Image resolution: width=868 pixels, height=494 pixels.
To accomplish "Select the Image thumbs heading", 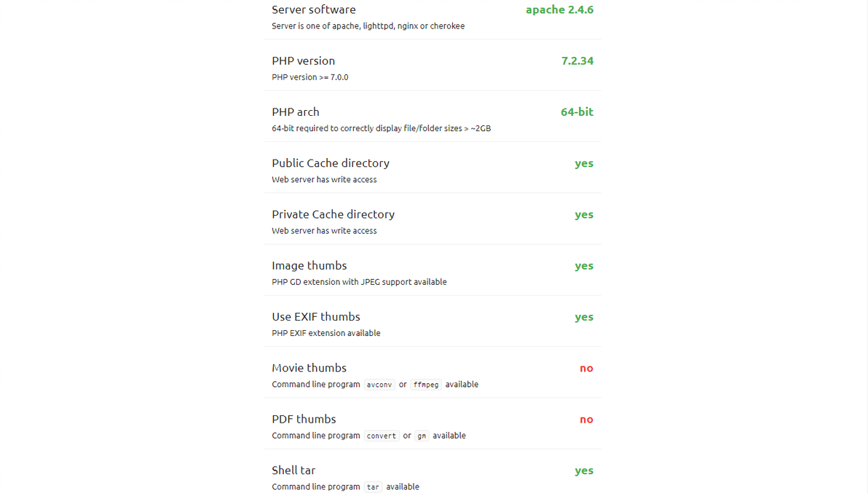I will pyautogui.click(x=309, y=265).
